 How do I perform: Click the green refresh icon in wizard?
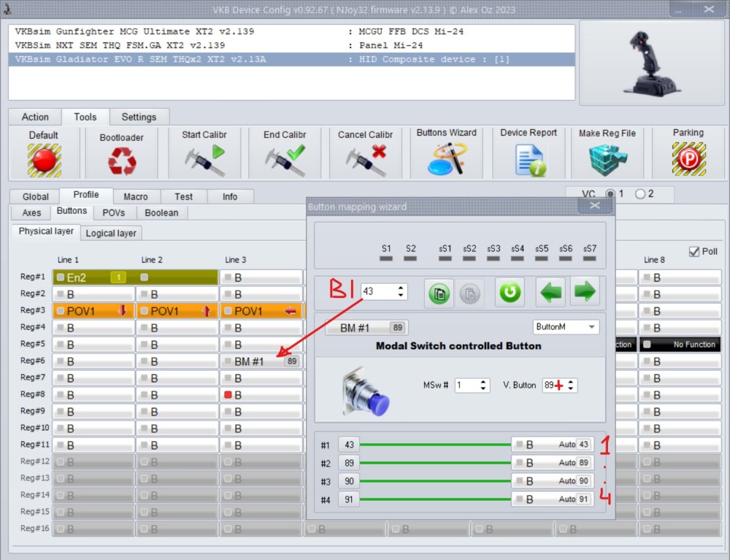click(510, 292)
